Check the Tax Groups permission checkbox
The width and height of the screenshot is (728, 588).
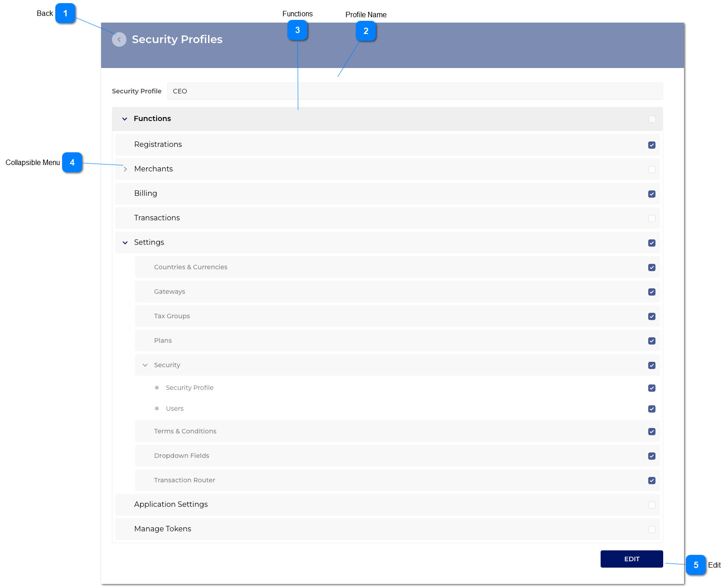tap(652, 316)
